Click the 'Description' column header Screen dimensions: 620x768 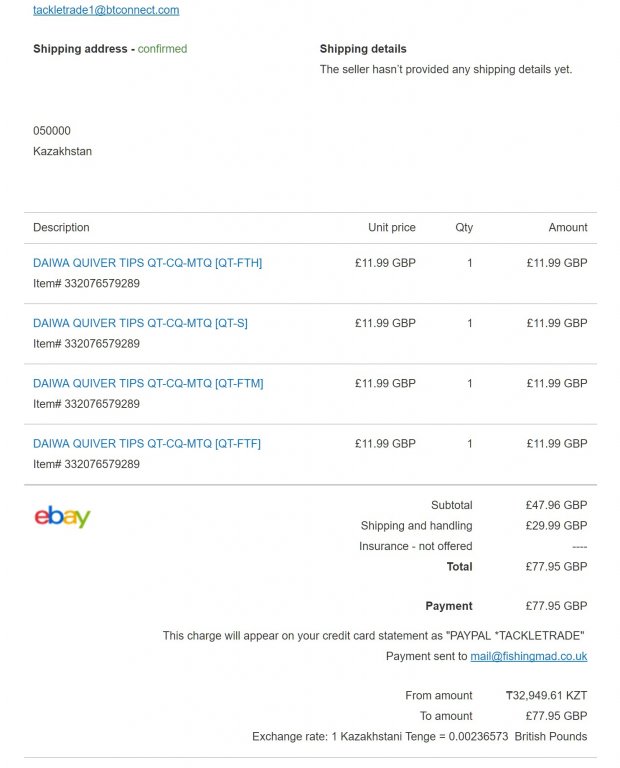61,228
